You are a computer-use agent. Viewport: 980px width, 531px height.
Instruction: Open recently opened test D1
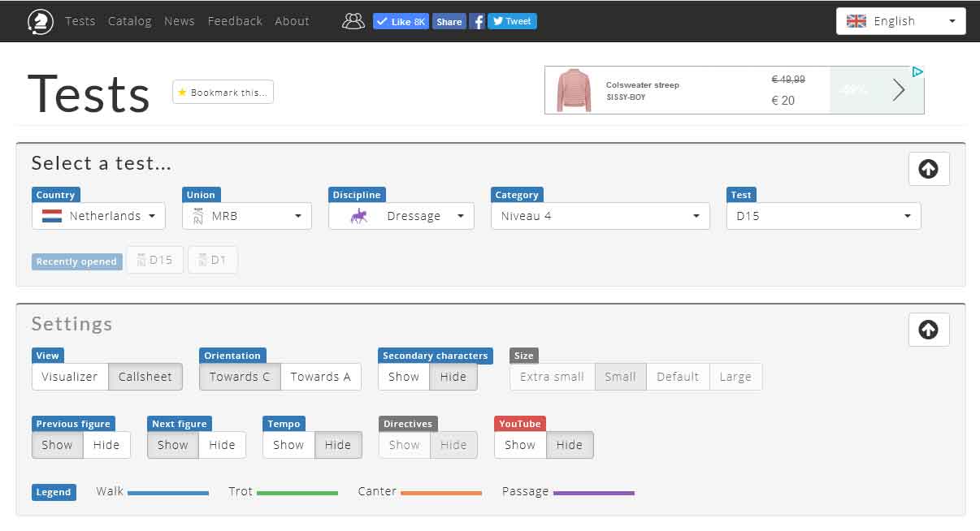[x=213, y=260]
